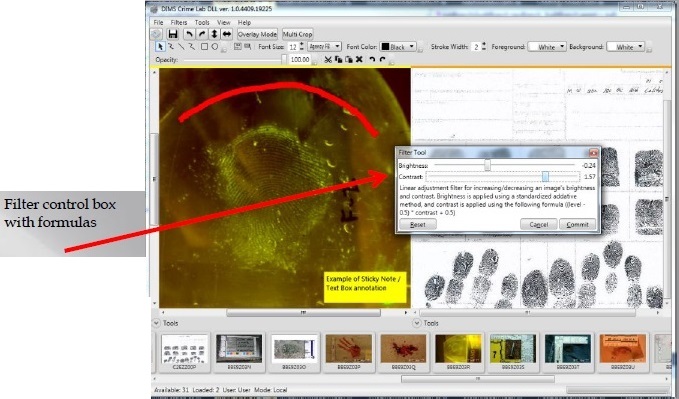
Task: Flip image vertically with up-down arrow
Action: tap(214, 34)
